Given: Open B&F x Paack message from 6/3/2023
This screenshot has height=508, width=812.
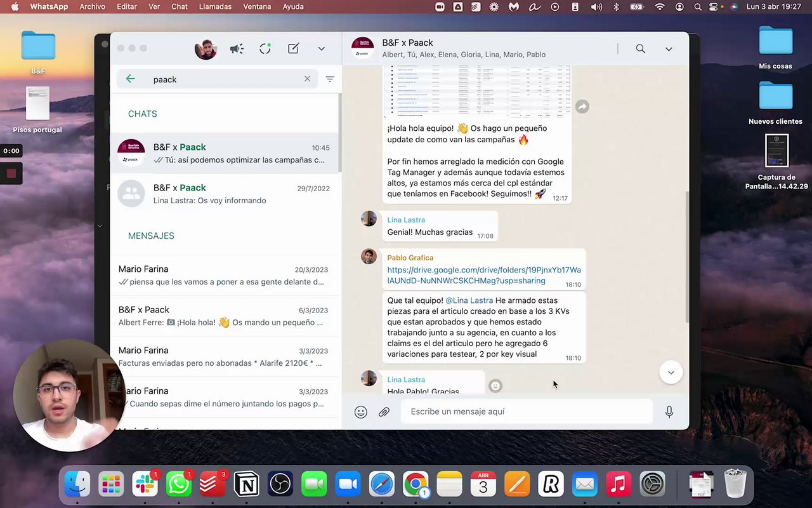Looking at the screenshot, I should point(225,316).
